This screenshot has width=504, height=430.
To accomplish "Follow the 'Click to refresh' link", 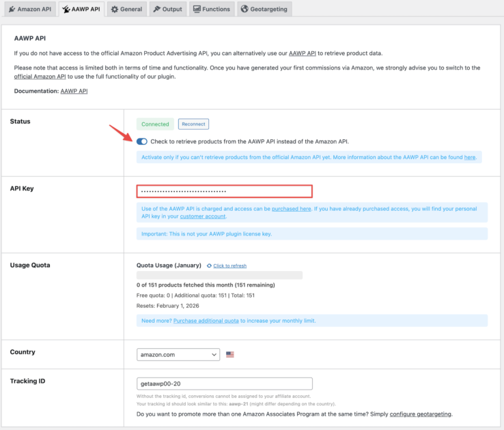I will pos(230,266).
